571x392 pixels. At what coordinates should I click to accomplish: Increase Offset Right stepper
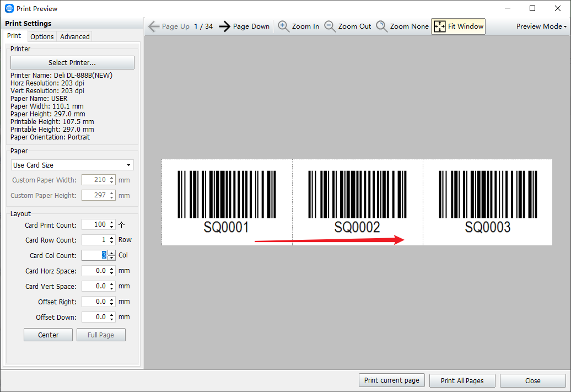tap(112, 299)
